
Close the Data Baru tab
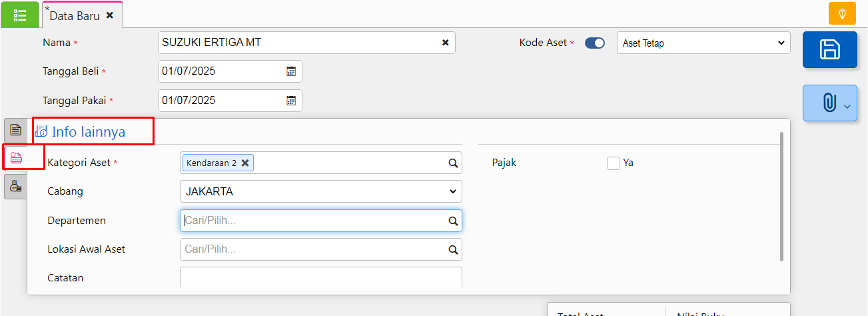(110, 15)
